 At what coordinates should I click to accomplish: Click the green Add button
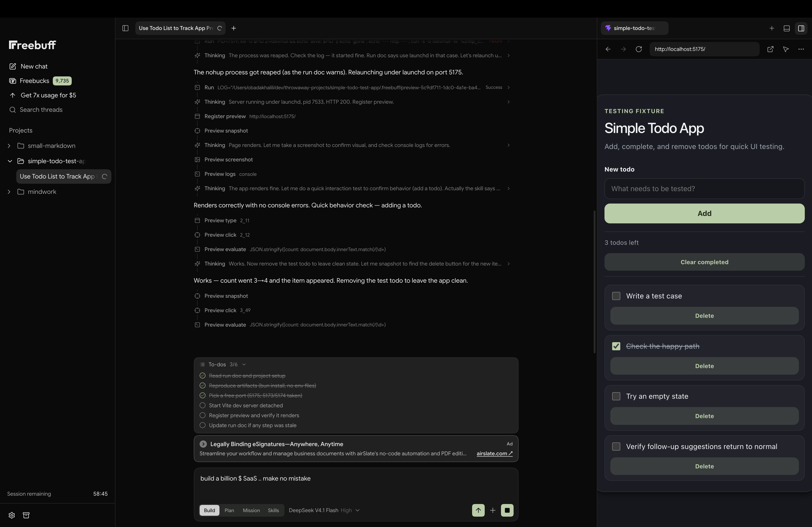pos(705,214)
